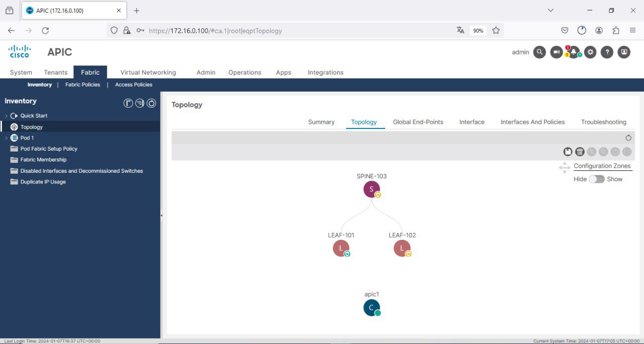Image resolution: width=644 pixels, height=344 pixels.
Task: Expand the Quick Start tree item
Action: [5, 115]
